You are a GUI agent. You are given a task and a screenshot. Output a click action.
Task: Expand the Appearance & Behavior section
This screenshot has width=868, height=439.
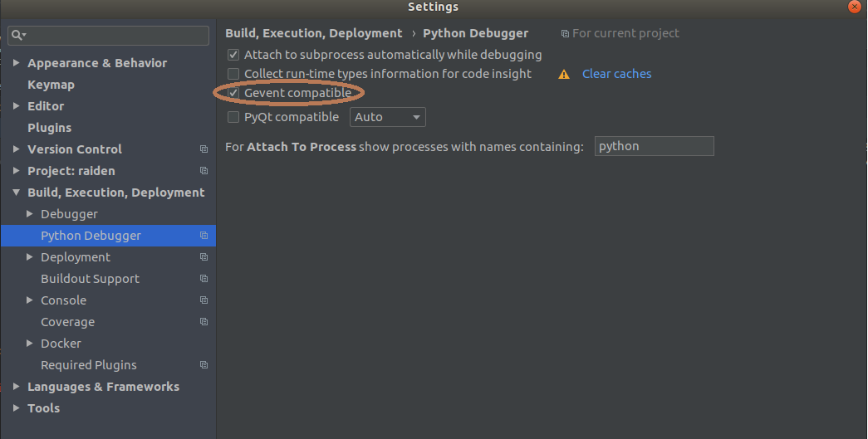pos(17,63)
